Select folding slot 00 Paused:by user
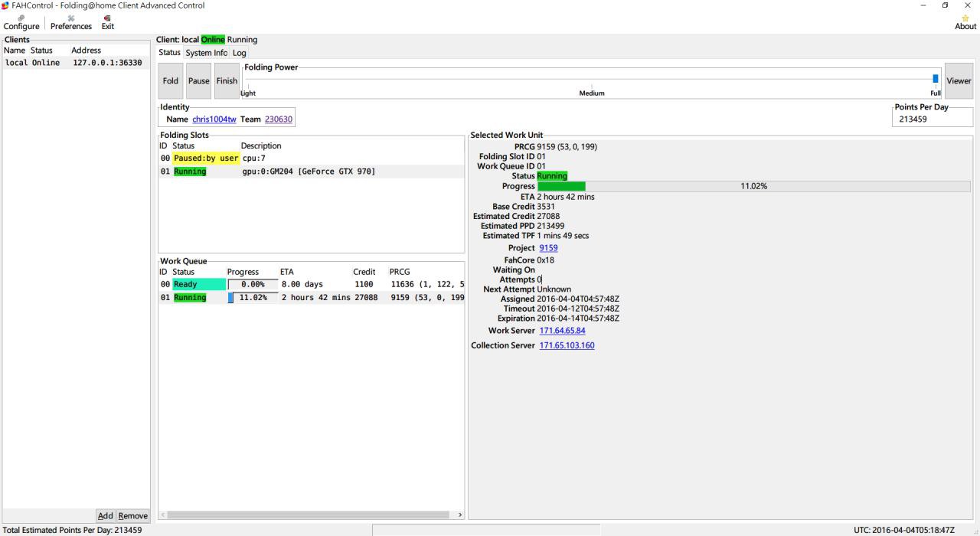 coord(311,159)
